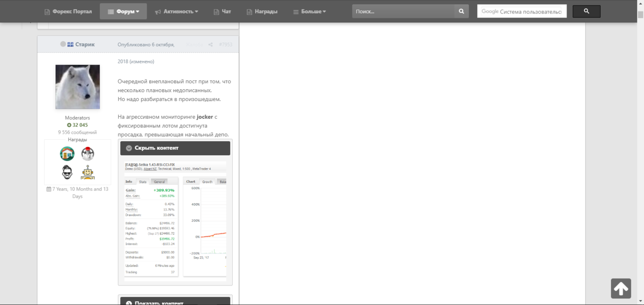Click the grey offline status dot by Старик
Image resolution: width=644 pixels, height=305 pixels.
pyautogui.click(x=63, y=44)
